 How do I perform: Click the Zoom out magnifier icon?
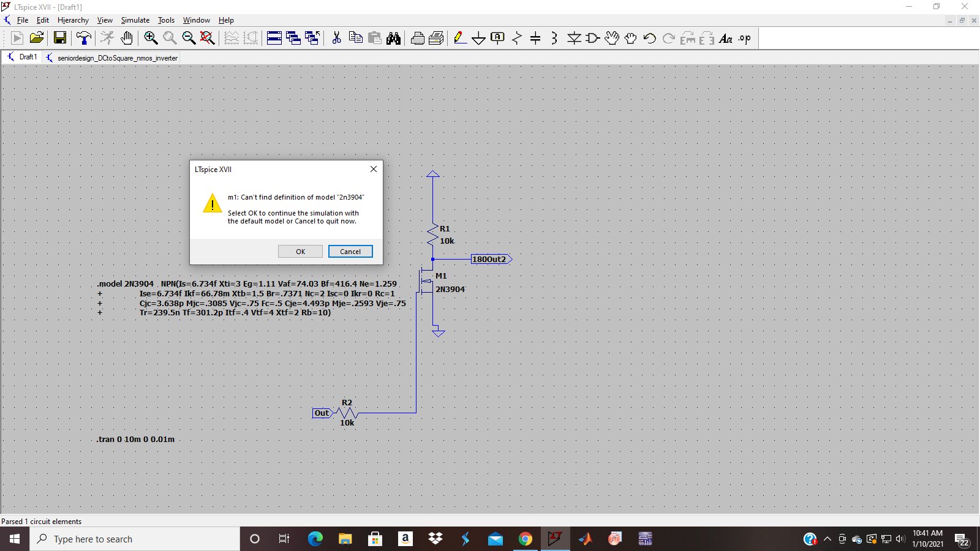click(189, 38)
